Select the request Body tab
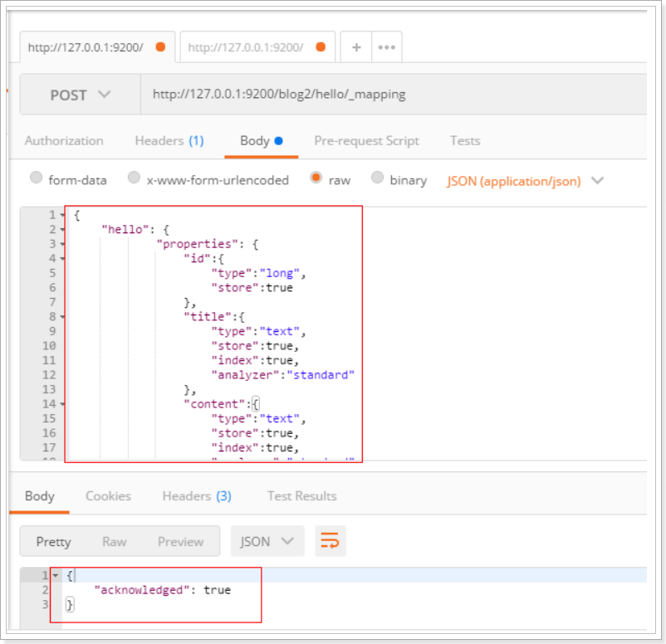The image size is (666, 644). pos(262,140)
